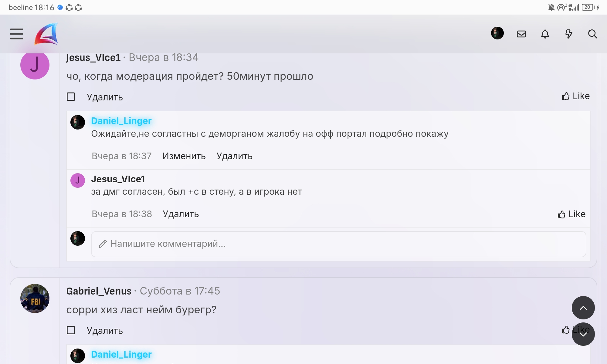The height and width of the screenshot is (364, 607).
Task: Click the forum logo icon
Action: point(46,34)
